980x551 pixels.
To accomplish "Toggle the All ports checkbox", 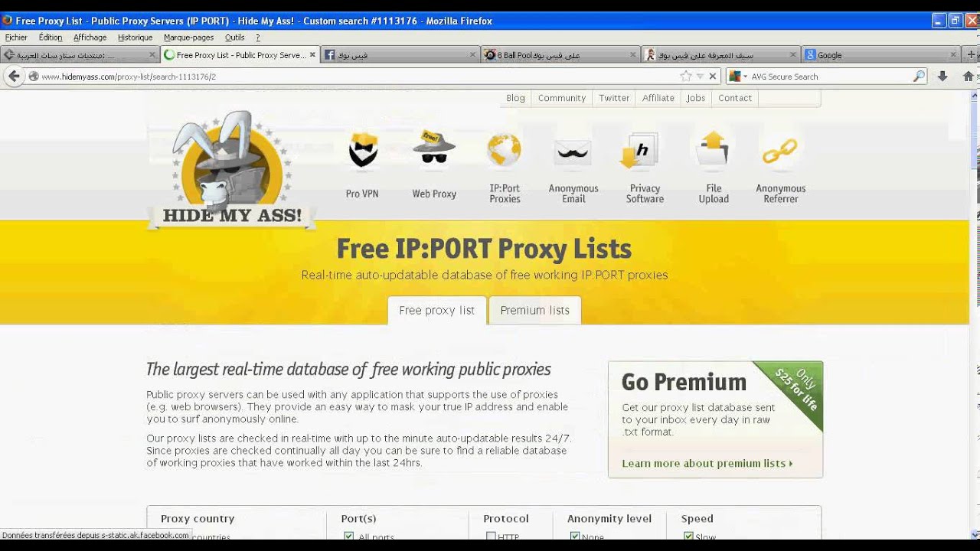I will coord(349,536).
